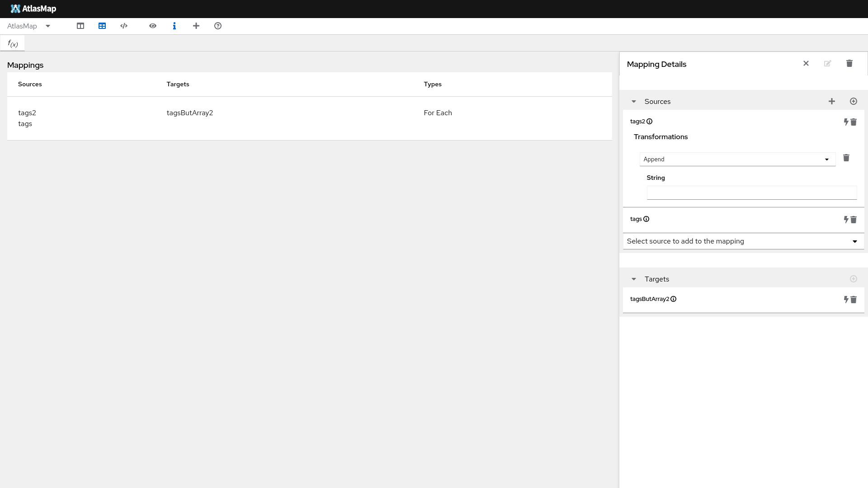Close the Mapping Details panel
The height and width of the screenshot is (488, 868).
pyautogui.click(x=806, y=63)
